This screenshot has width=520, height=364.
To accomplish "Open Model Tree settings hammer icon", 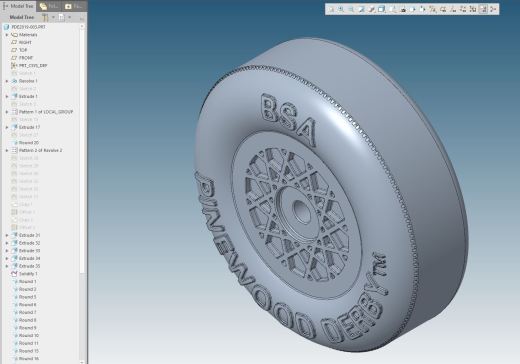I will tap(45, 17).
